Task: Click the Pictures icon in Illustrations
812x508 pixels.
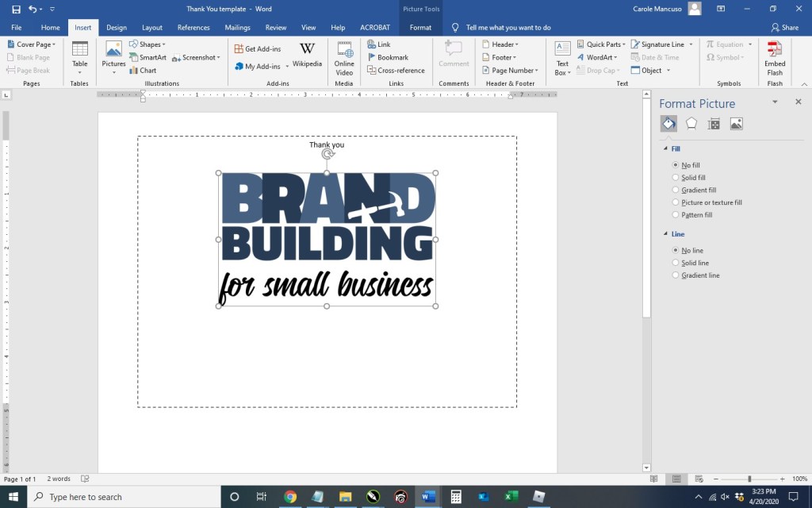Action: pos(113,54)
